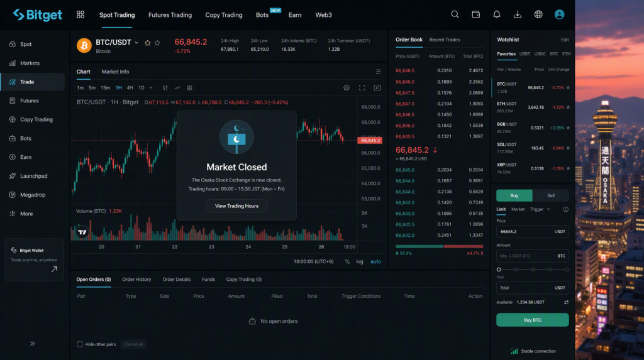This screenshot has width=644, height=360.
Task: Select the 15m chart interval
Action: click(x=106, y=88)
